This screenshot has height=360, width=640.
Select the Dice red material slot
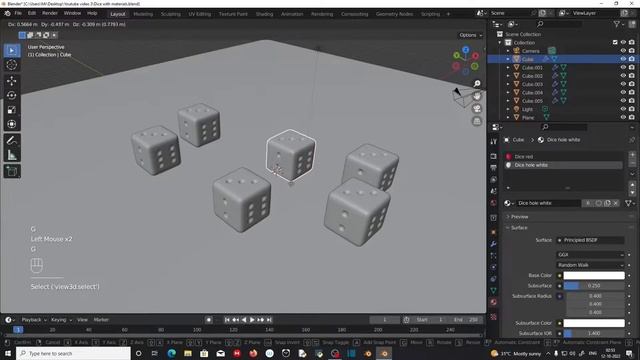(563, 157)
